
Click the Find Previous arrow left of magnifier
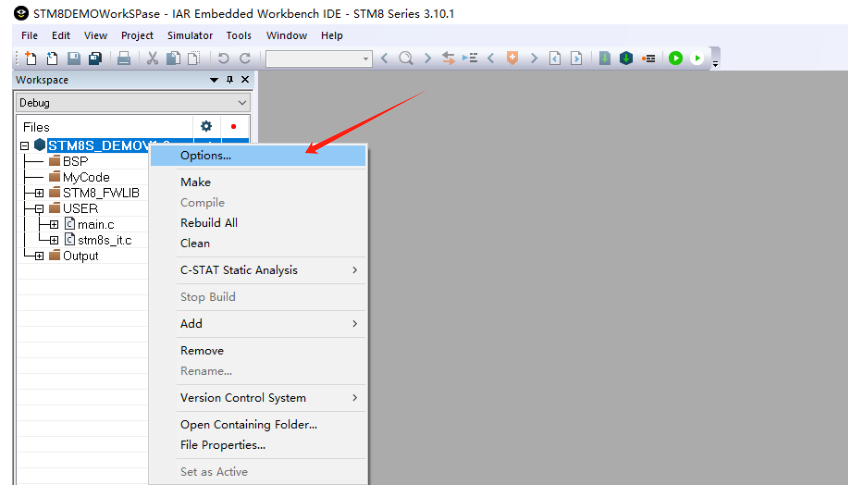pos(385,58)
